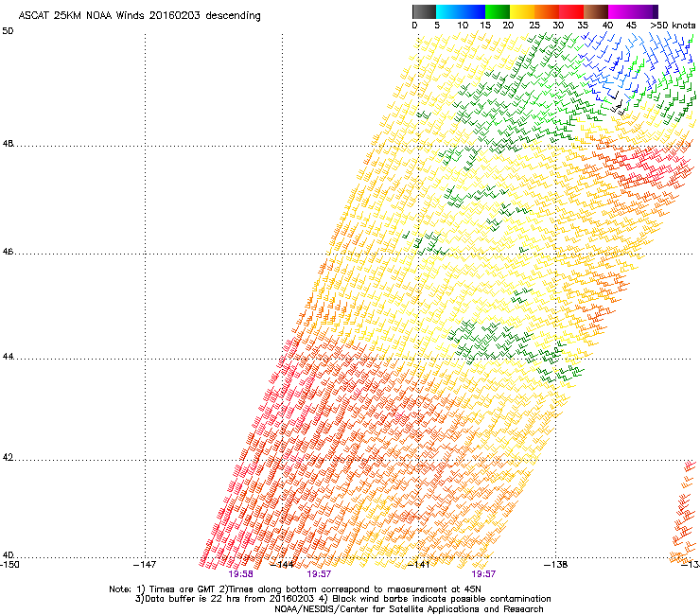The image size is (700, 615).
Task: Click the latitude label 42
Action: (8, 457)
